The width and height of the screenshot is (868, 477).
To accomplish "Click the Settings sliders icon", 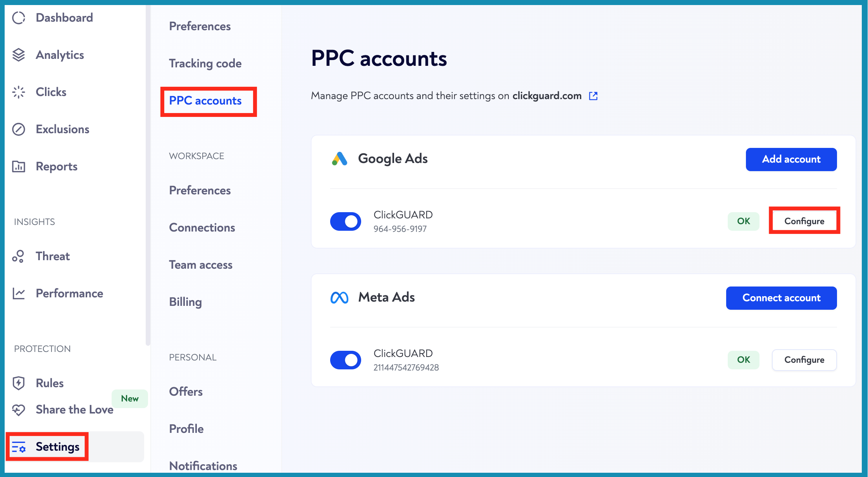I will click(19, 447).
